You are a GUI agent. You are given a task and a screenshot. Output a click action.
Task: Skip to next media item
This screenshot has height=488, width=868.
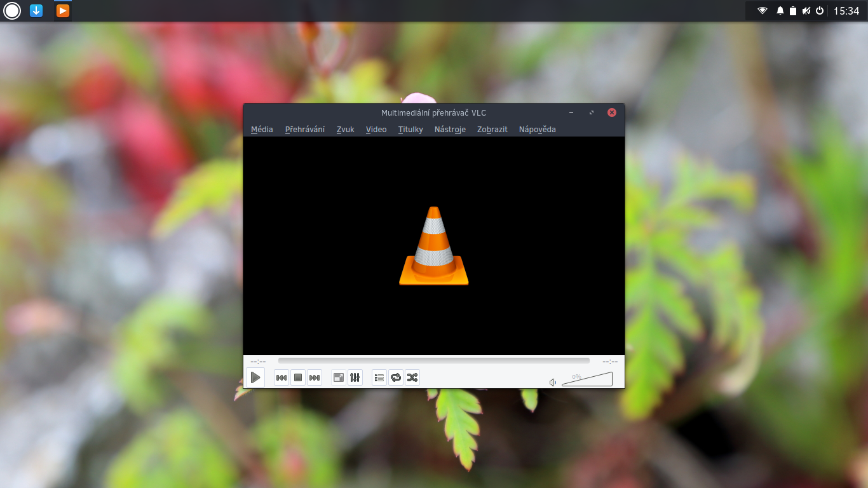coord(315,377)
